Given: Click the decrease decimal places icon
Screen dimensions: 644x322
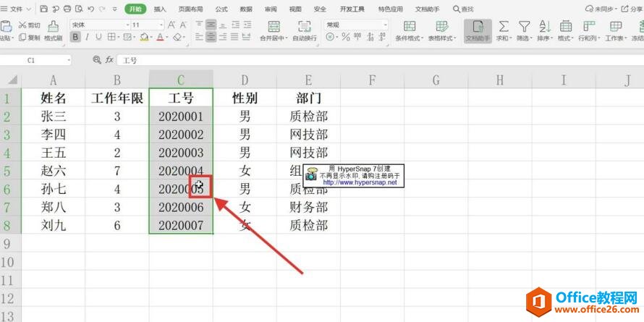Looking at the screenshot, I should 383,38.
